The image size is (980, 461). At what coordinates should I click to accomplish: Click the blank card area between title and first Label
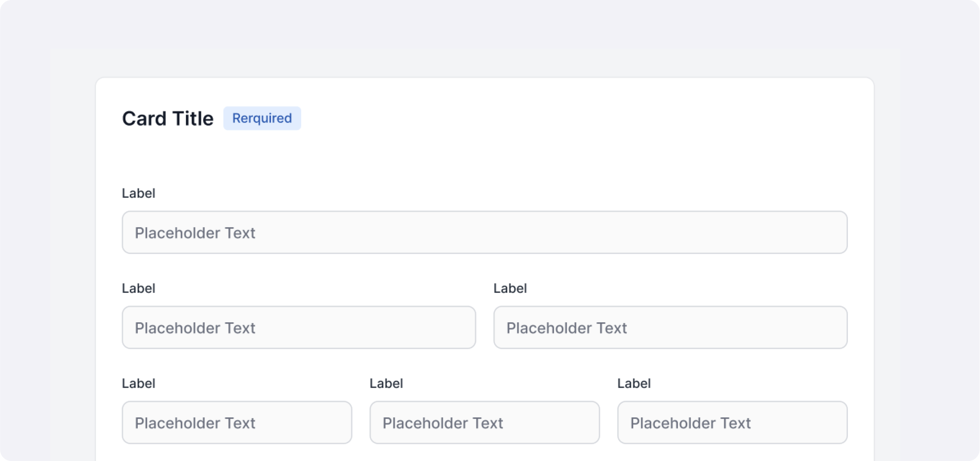(x=484, y=158)
